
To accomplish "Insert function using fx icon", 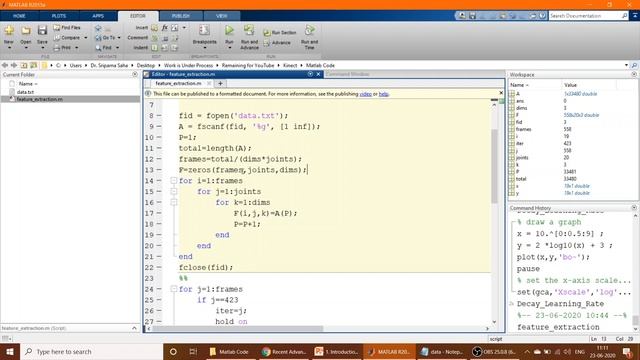I will tap(164, 27).
